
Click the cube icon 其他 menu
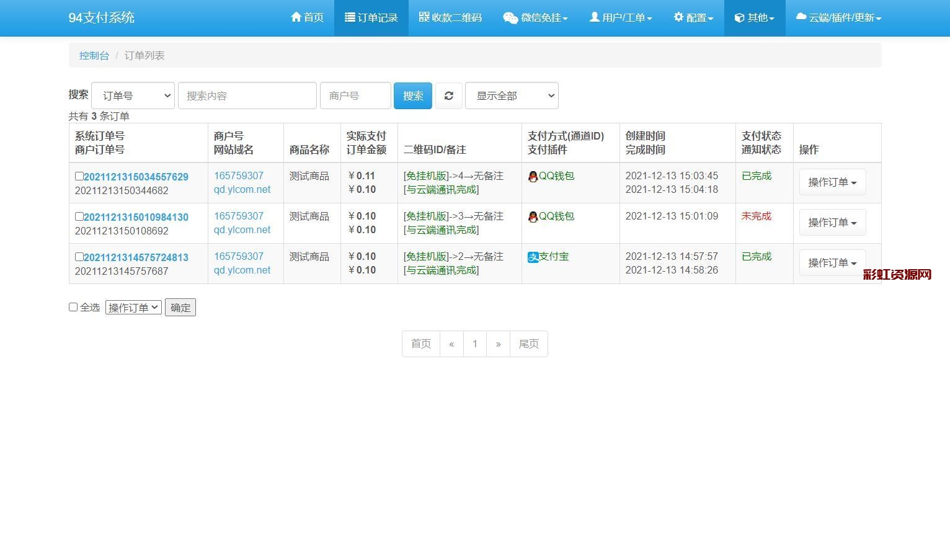pos(739,18)
